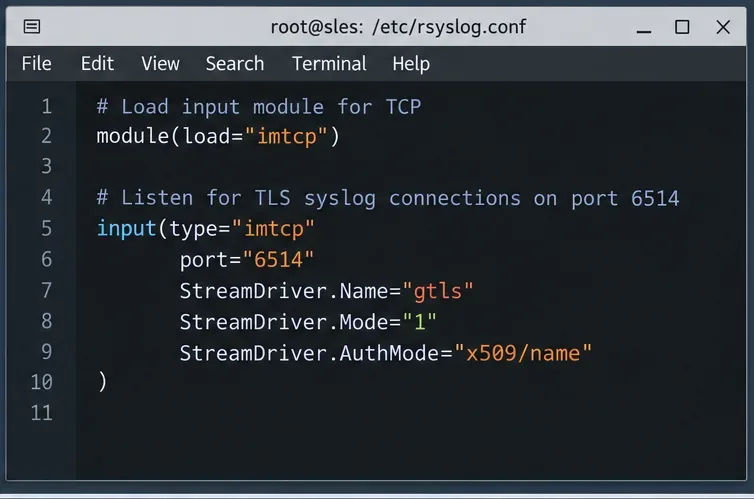Open the View menu
Screen dimensions: 754x499
[x=160, y=63]
